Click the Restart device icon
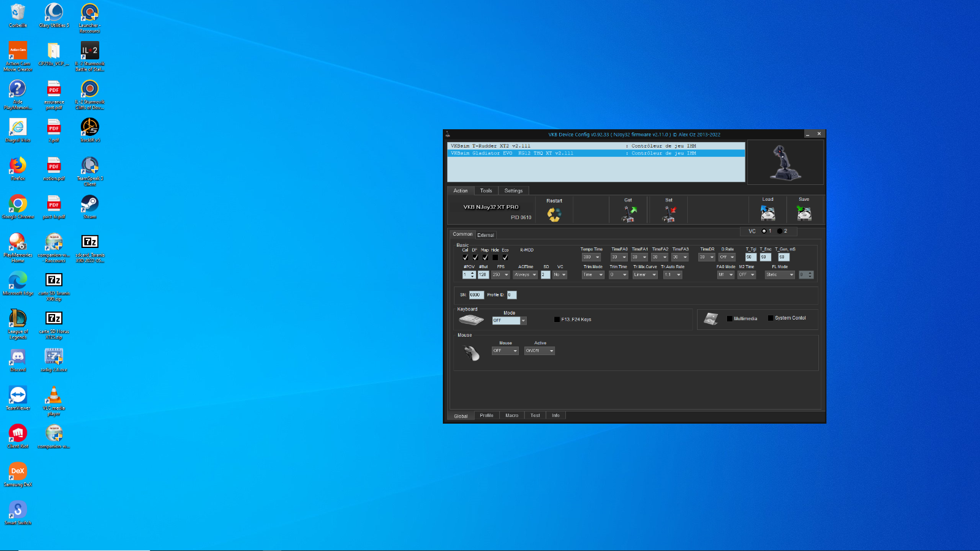Viewport: 980px width, 551px height. [554, 214]
